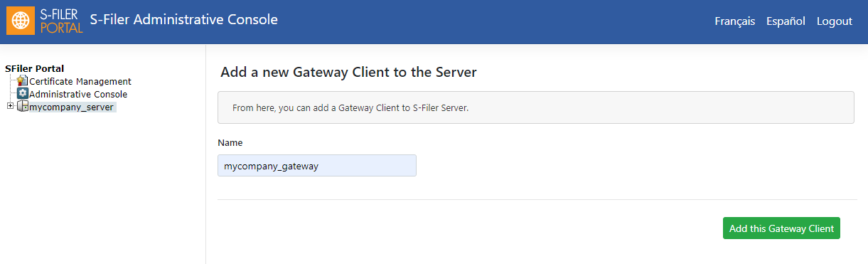Click the mycompany_gateway text in Name field
This screenshot has height=264, width=868.
tap(272, 166)
